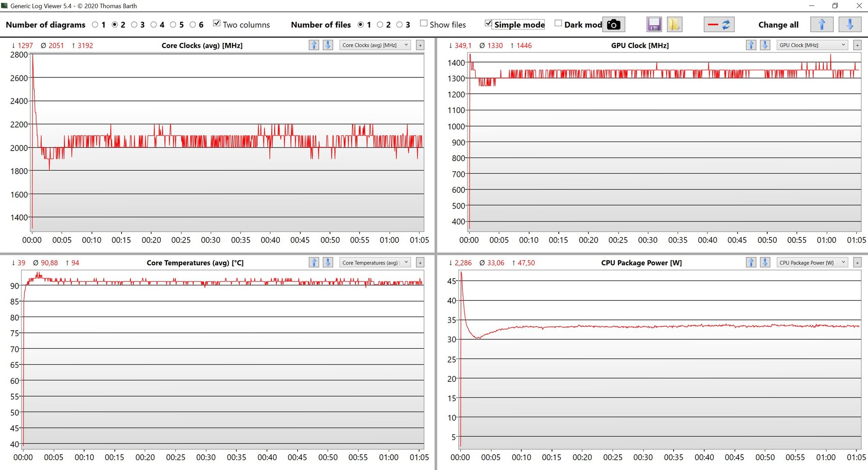
Task: Click the GPU Clock [MHz] diagram title
Action: (640, 45)
